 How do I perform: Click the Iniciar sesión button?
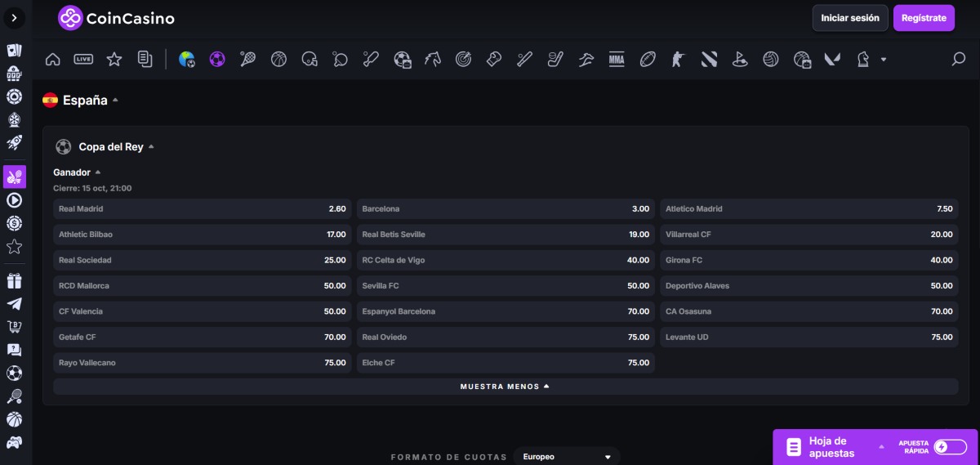(849, 18)
